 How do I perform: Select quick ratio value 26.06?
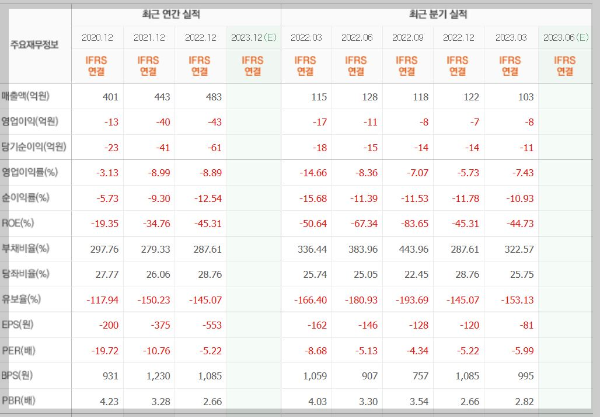(x=158, y=275)
